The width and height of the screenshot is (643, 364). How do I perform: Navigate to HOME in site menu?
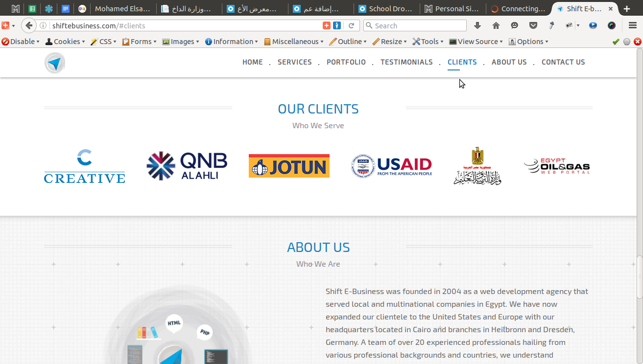coord(253,62)
